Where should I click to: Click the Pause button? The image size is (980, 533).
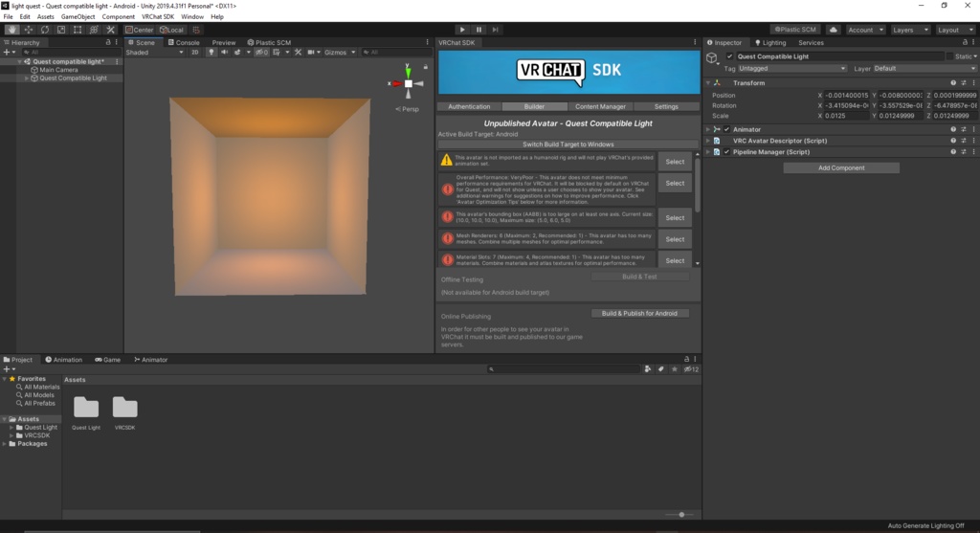point(479,30)
